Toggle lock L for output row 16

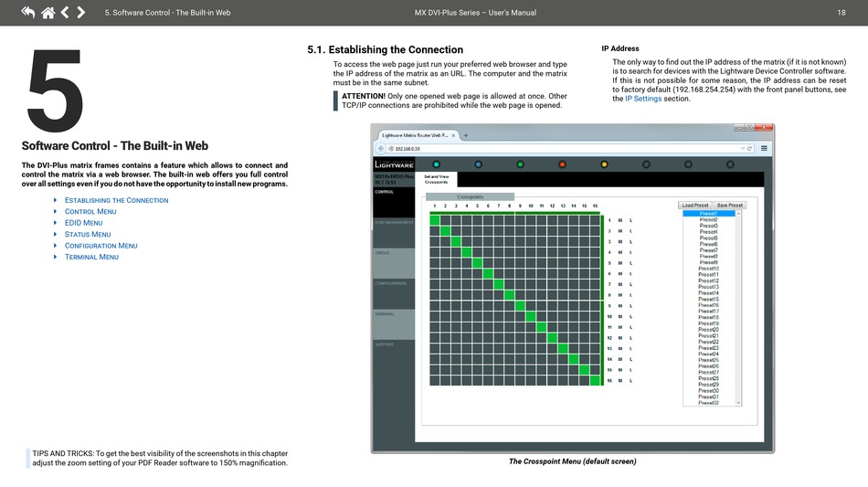pyautogui.click(x=630, y=381)
